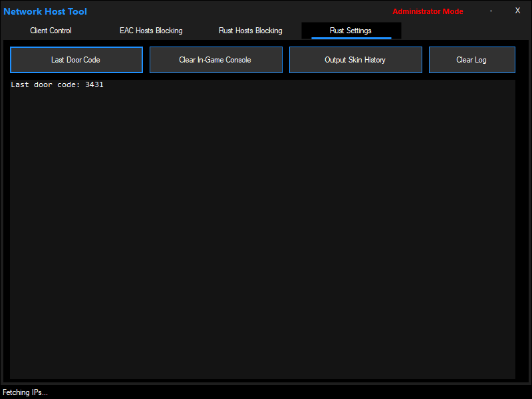This screenshot has height=399, width=532.
Task: Hit the Clear Log button
Action: pos(471,60)
